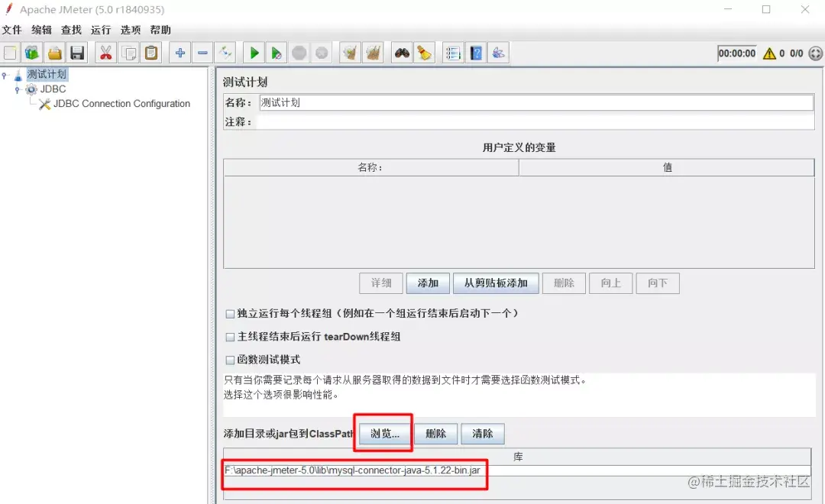Save the test plan with floppy icon
The height and width of the screenshot is (504, 825).
tap(77, 53)
